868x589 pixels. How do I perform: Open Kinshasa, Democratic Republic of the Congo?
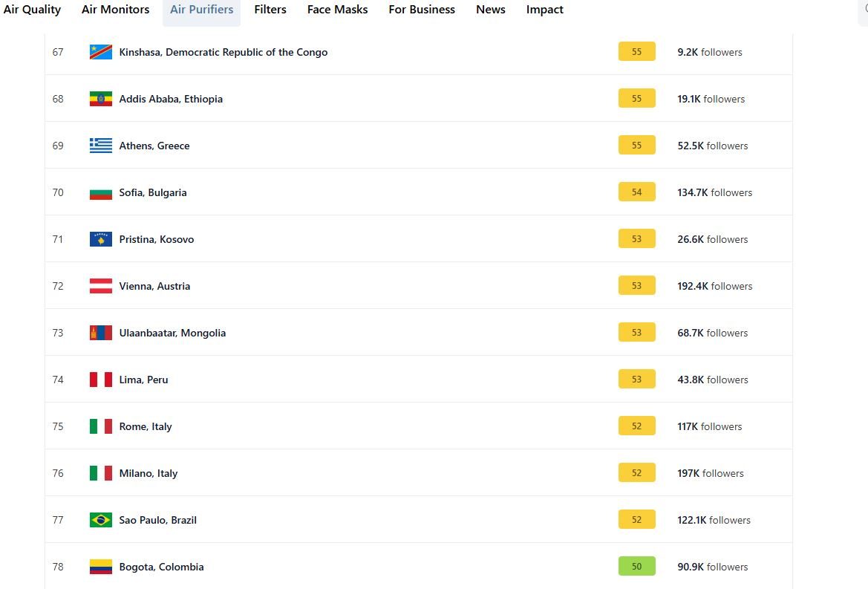pos(223,52)
